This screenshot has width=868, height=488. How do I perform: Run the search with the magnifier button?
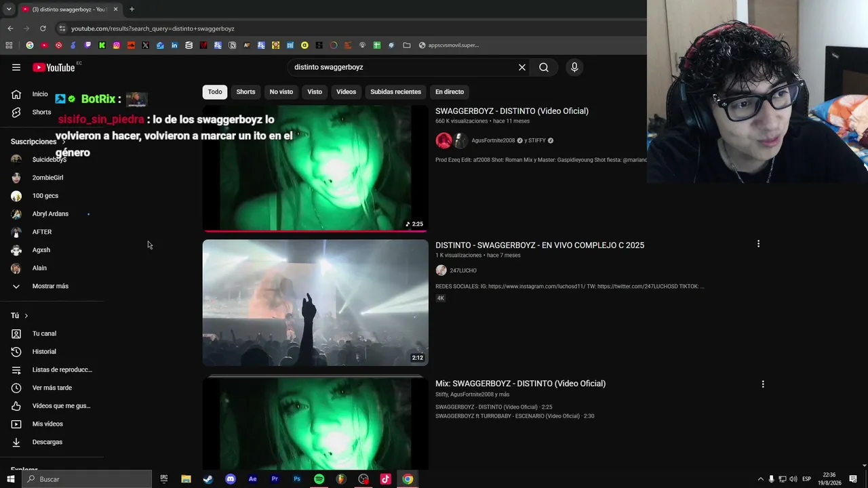tap(544, 67)
